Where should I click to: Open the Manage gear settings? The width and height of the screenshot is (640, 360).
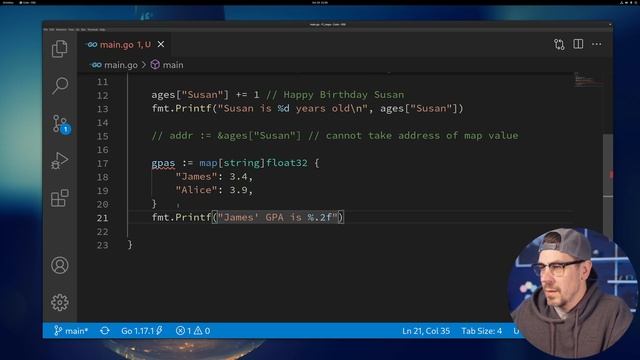(x=60, y=302)
